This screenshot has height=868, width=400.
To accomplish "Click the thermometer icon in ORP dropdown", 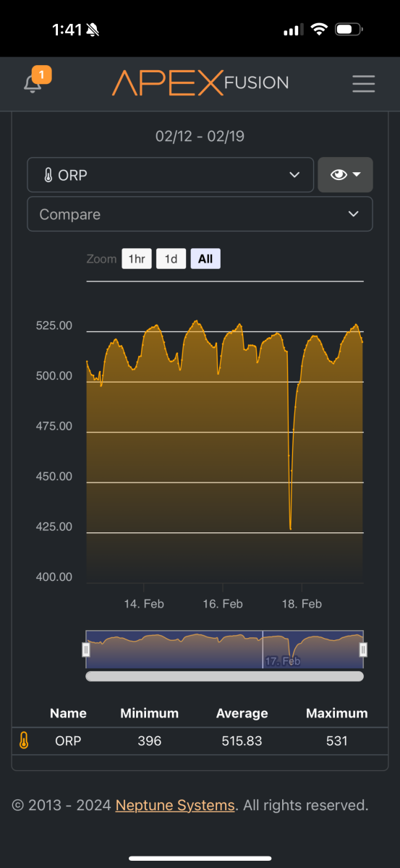I will coord(48,175).
